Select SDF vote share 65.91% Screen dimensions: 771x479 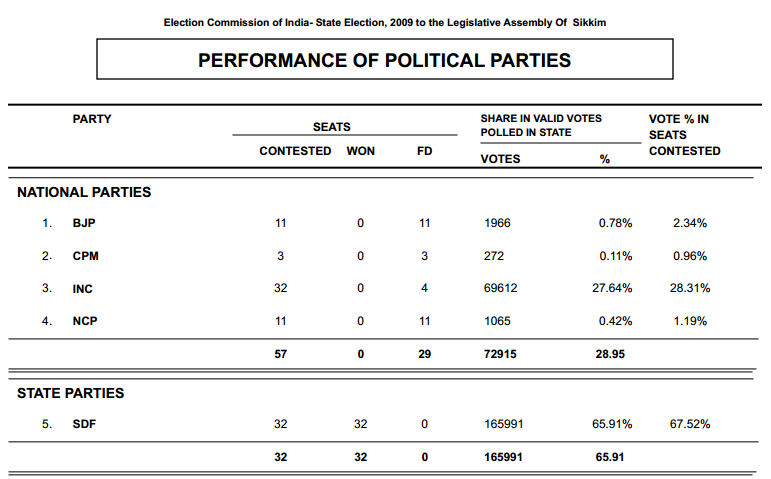click(612, 424)
